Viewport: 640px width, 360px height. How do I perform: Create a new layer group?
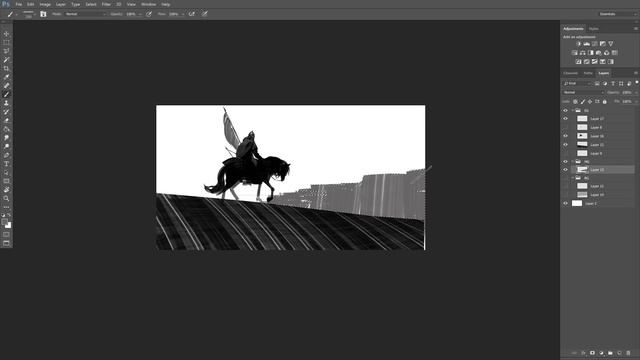(x=610, y=353)
